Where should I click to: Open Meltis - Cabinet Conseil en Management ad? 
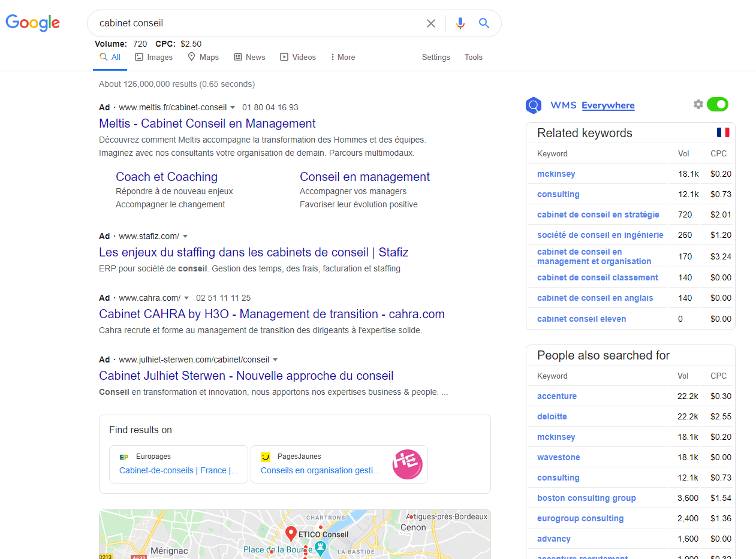(207, 124)
